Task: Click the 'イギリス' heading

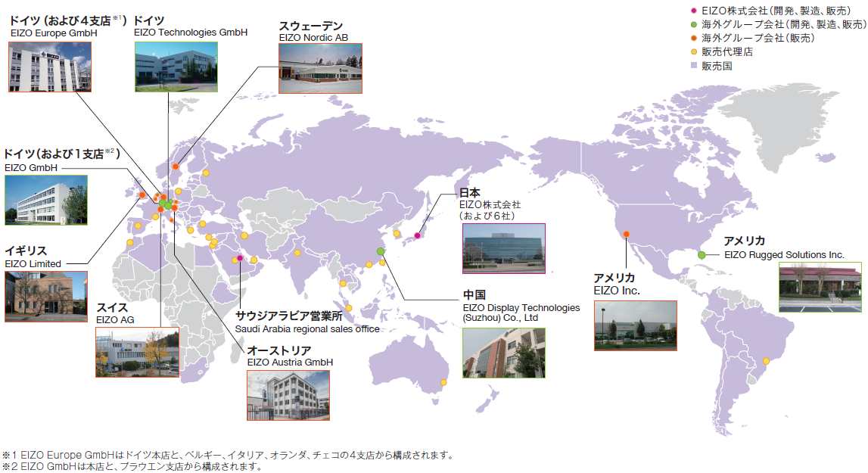Action: click(26, 251)
